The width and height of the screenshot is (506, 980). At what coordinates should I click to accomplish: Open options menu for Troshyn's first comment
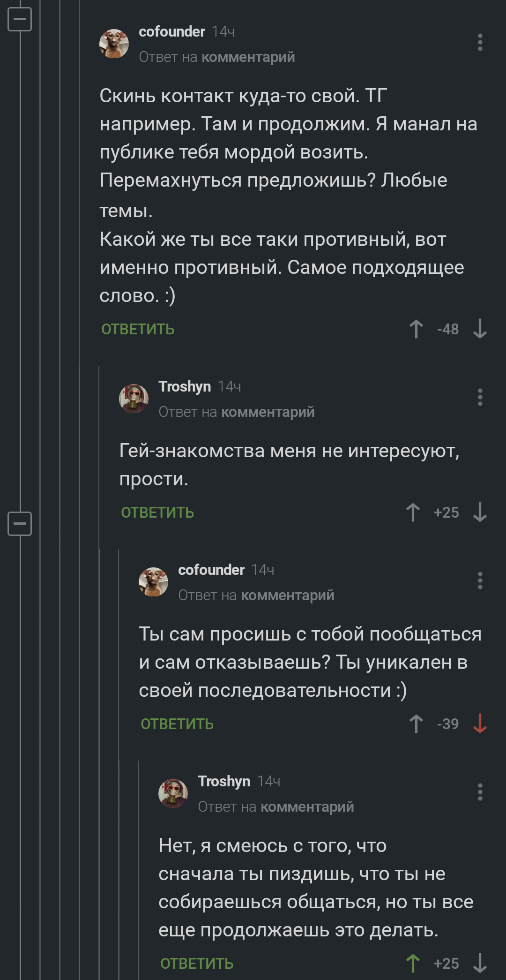click(480, 397)
